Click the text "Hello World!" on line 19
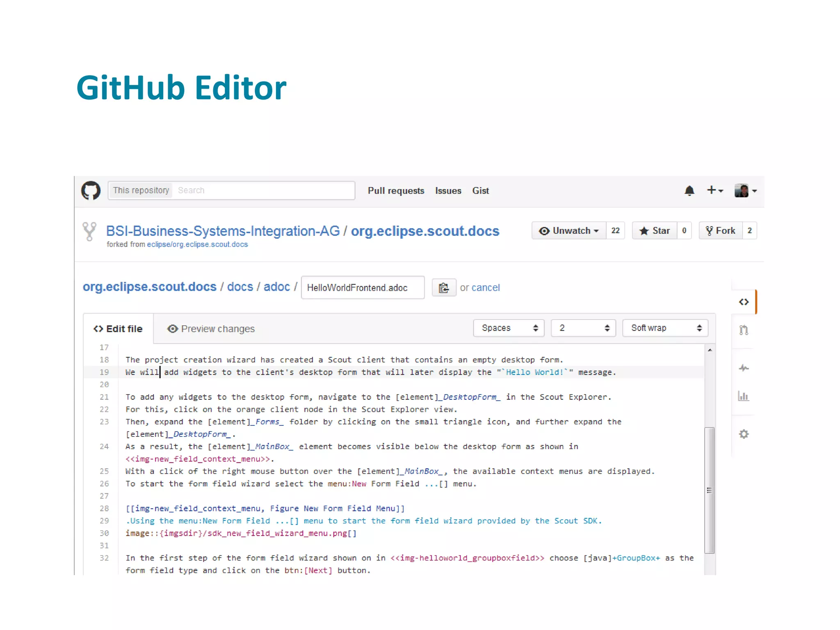 [534, 372]
